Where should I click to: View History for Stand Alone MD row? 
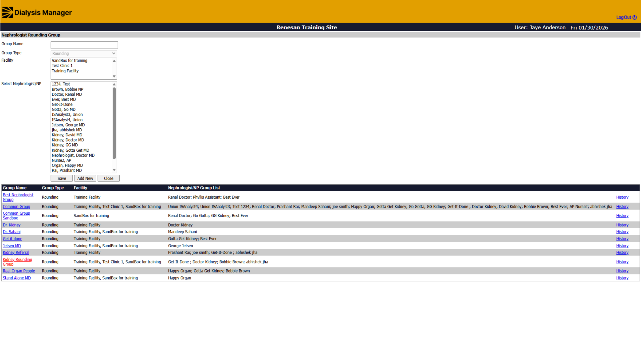[622, 278]
